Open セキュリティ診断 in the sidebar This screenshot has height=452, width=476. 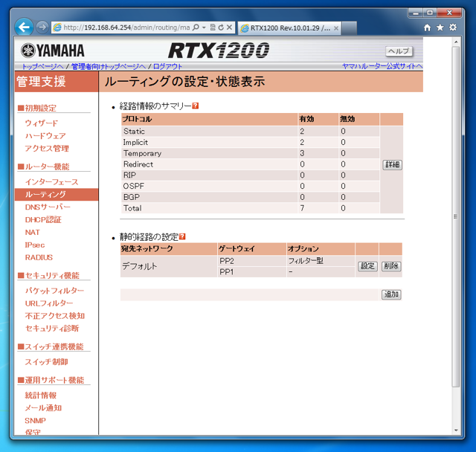tap(52, 329)
